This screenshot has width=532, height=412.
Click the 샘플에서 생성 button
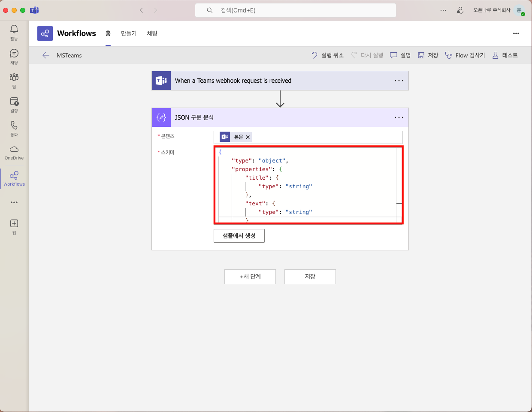pyautogui.click(x=239, y=236)
